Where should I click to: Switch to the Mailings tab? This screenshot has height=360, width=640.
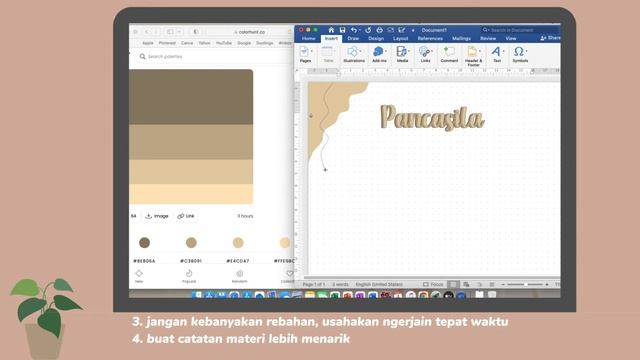tap(461, 38)
